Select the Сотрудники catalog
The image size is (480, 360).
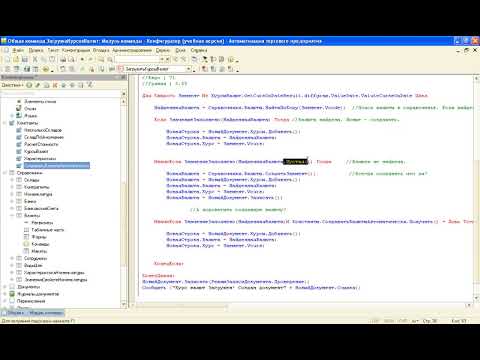tap(35, 258)
